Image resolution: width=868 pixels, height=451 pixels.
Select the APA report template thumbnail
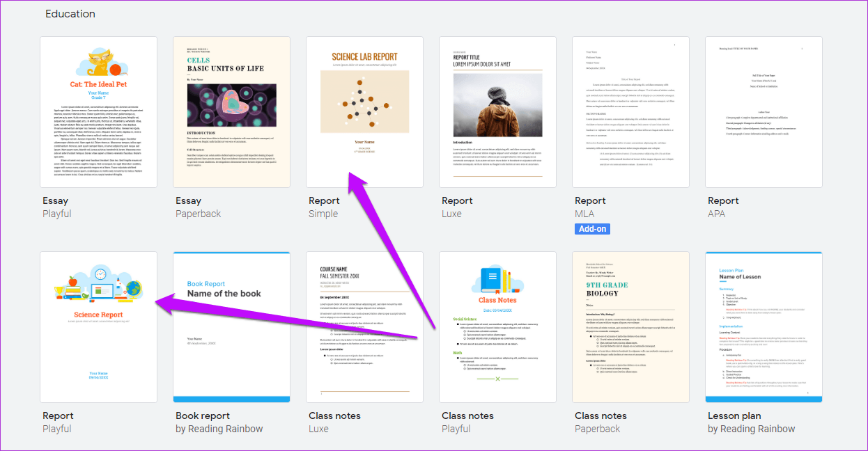[764, 112]
